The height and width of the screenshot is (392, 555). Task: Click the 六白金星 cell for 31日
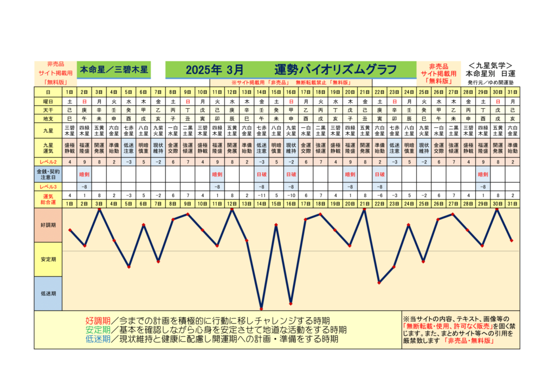[513, 131]
